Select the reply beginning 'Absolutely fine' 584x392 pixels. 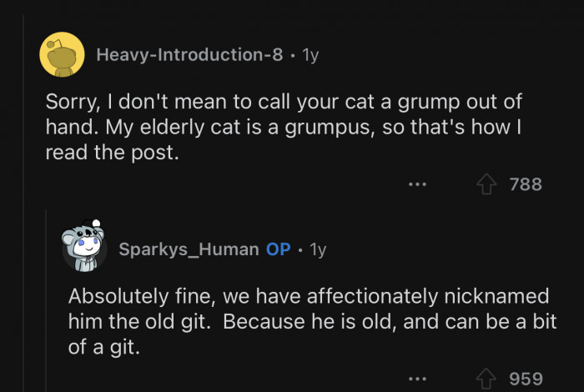coord(309,321)
